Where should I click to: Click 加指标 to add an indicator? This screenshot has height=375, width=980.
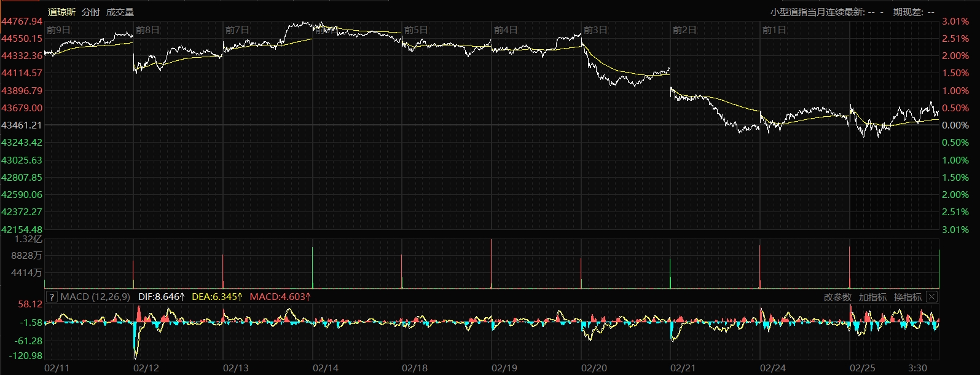click(x=872, y=298)
